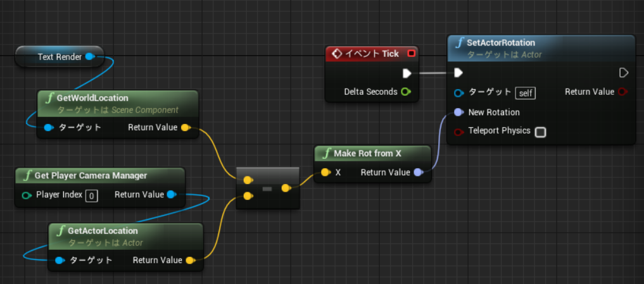Screen dimensions: 644x284
Task: Select the イベント Tick node title
Action: [x=372, y=54]
